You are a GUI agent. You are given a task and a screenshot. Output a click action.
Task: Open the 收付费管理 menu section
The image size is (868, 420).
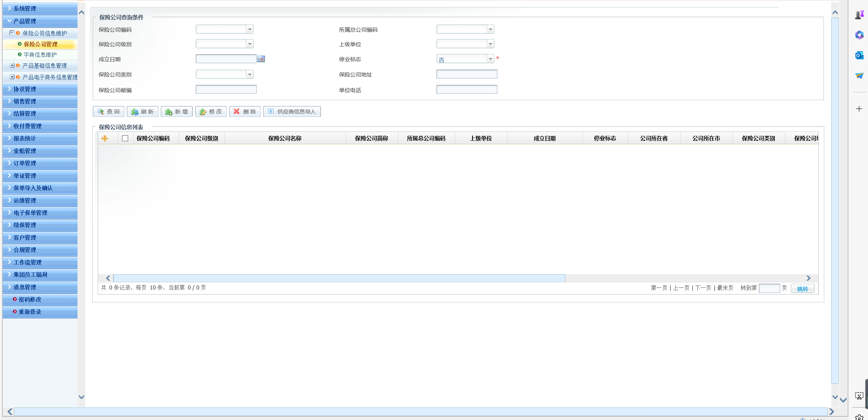click(x=40, y=126)
